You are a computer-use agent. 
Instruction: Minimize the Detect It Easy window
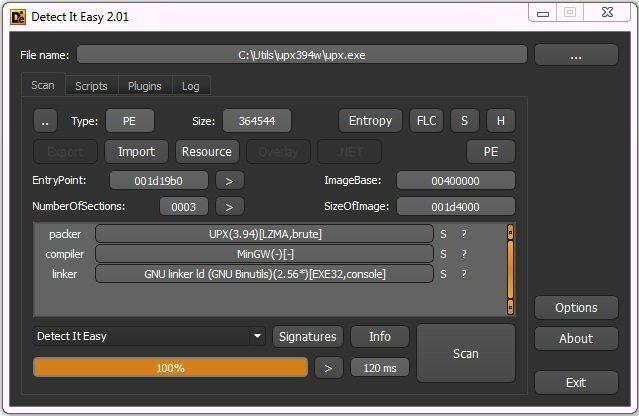click(x=543, y=13)
